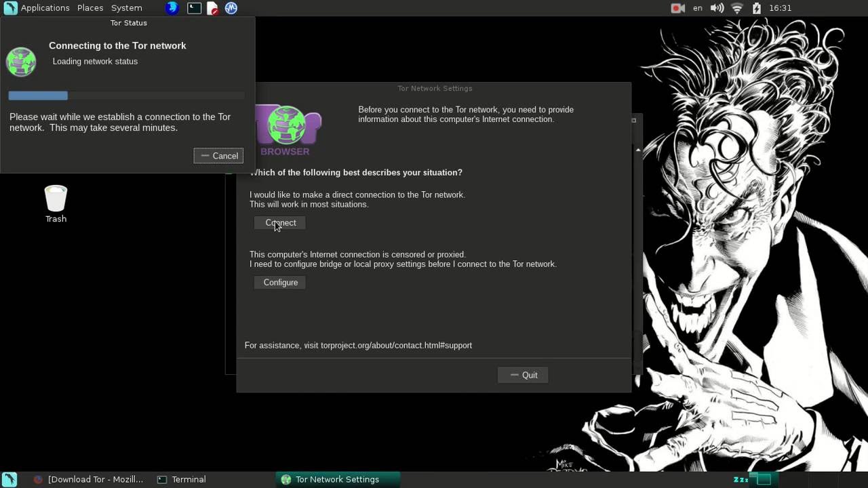Quit the Tor Network Settings dialog

pyautogui.click(x=523, y=375)
